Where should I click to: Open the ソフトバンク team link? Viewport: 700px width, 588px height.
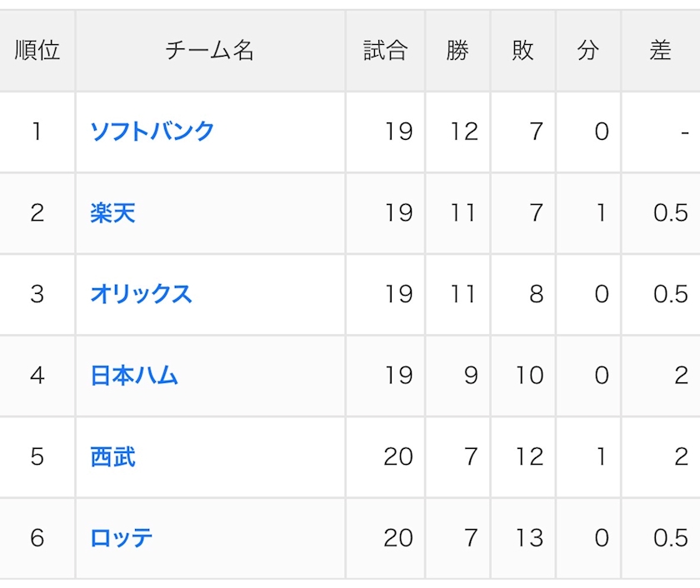[152, 131]
